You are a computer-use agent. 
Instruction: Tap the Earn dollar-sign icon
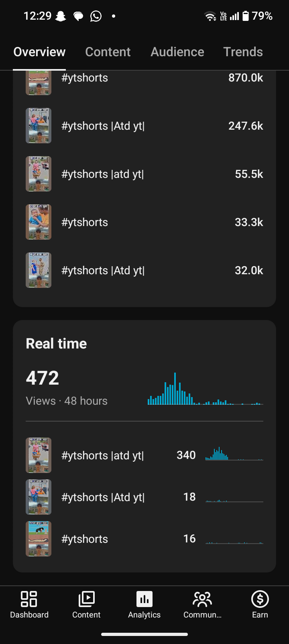point(260,599)
